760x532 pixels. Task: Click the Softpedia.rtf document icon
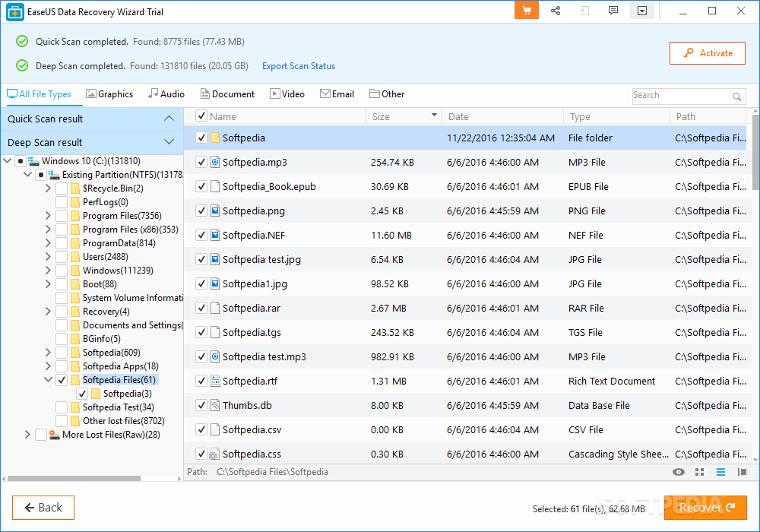(x=215, y=381)
